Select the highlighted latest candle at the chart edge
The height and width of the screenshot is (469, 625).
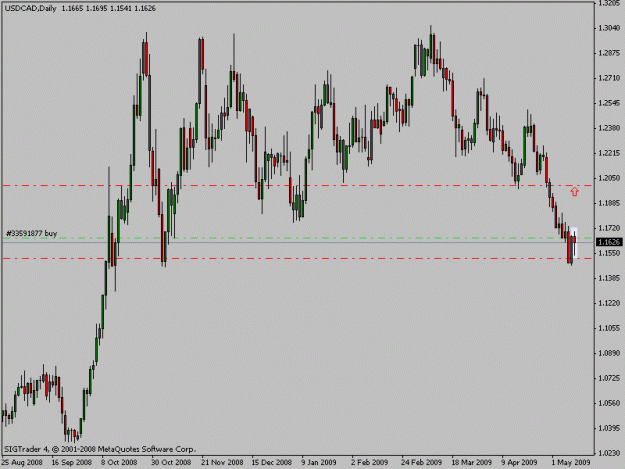(574, 242)
